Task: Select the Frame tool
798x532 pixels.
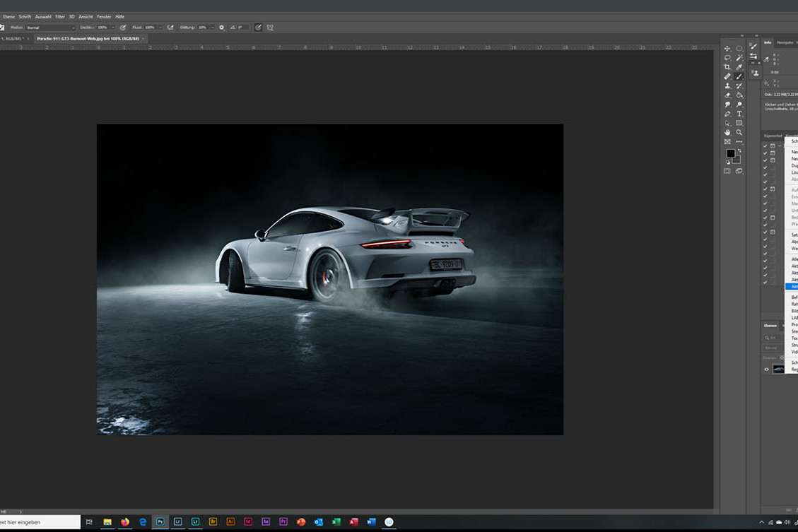Action: [x=727, y=142]
